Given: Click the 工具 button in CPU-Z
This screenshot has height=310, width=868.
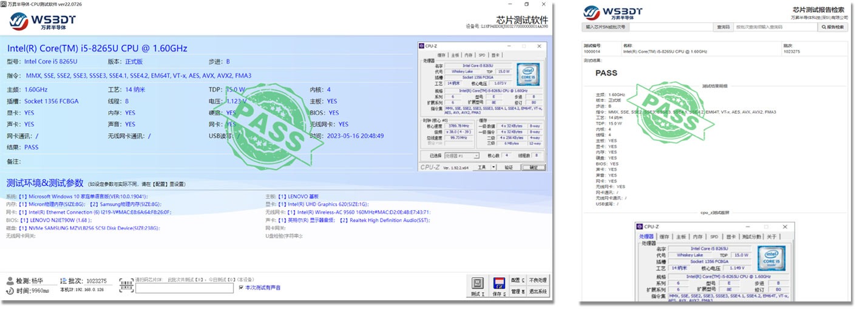Looking at the screenshot, I should [482, 167].
